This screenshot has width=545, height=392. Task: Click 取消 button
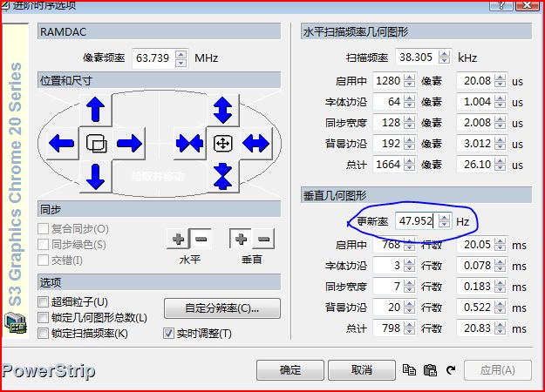(362, 370)
